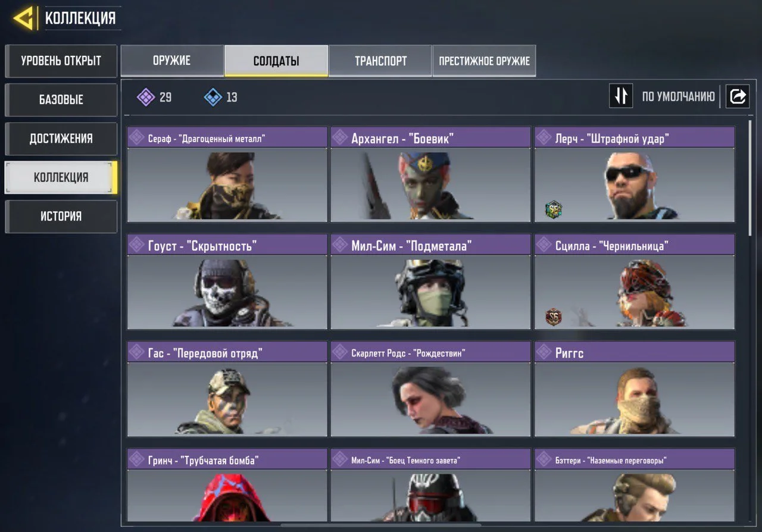This screenshot has height=532, width=762.
Task: Select the Солдаты tab
Action: 276,61
